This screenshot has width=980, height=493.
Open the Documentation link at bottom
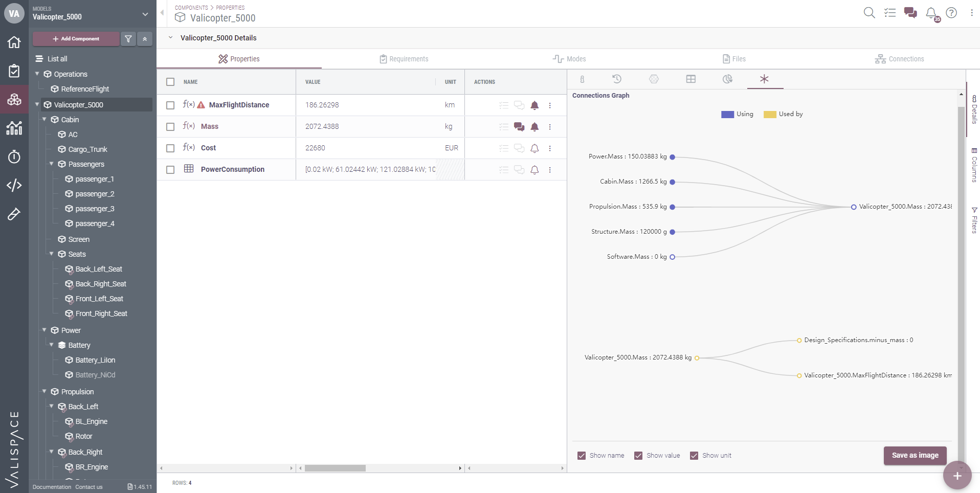click(x=51, y=487)
